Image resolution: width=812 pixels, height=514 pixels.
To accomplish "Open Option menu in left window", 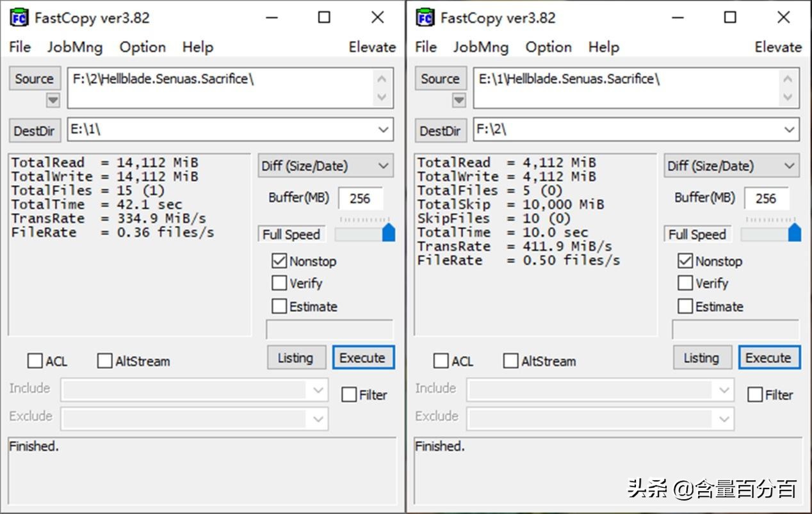I will point(142,47).
